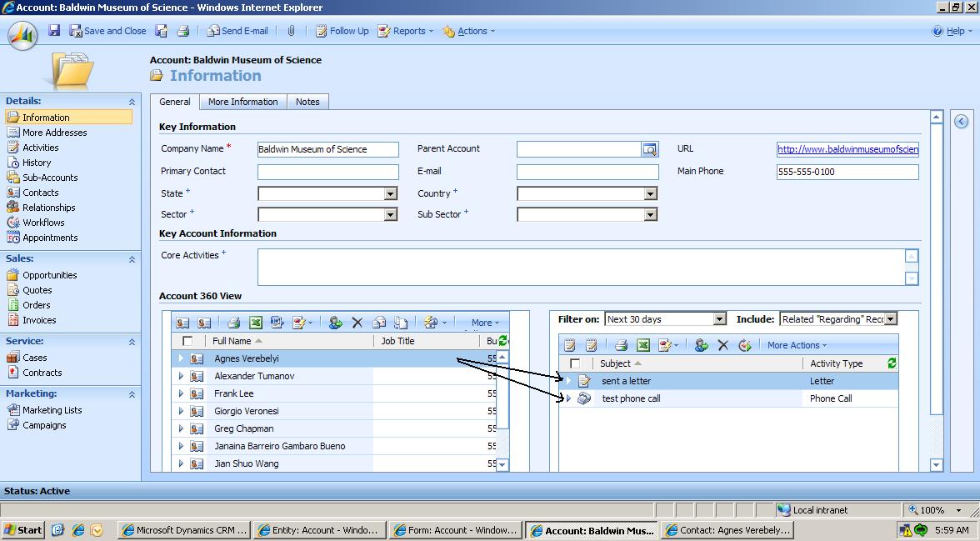Image resolution: width=980 pixels, height=541 pixels.
Task: Select the Mail Merge icon above Full Name
Action: [x=277, y=323]
